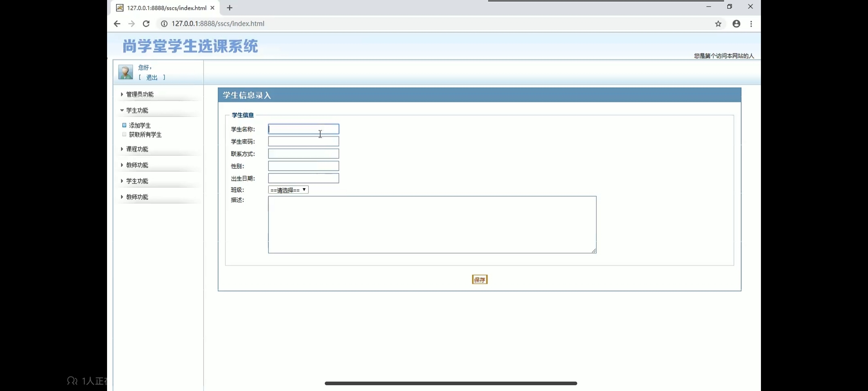
Task: Open the 班级 请选择 dropdown
Action: coord(288,190)
